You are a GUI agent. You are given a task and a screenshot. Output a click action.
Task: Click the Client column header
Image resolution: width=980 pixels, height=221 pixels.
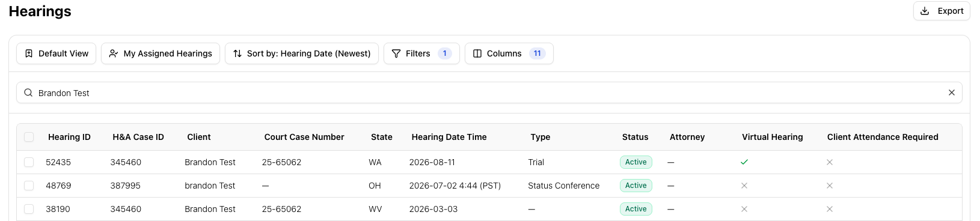click(x=199, y=137)
